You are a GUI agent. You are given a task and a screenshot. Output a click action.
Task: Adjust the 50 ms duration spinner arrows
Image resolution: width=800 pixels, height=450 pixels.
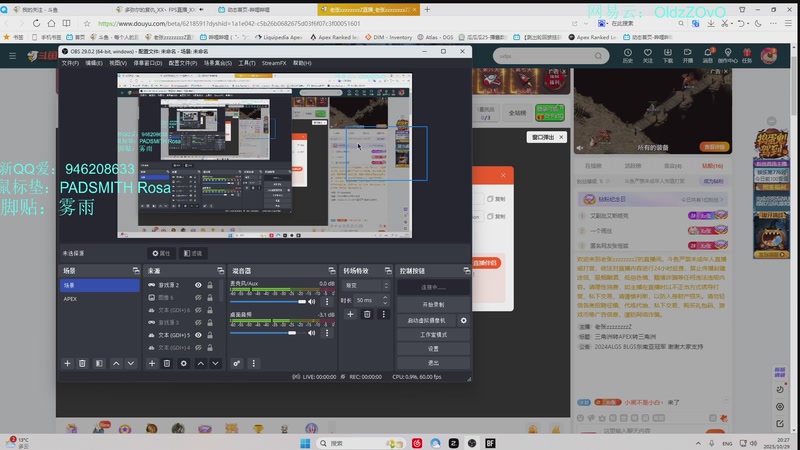tap(385, 300)
